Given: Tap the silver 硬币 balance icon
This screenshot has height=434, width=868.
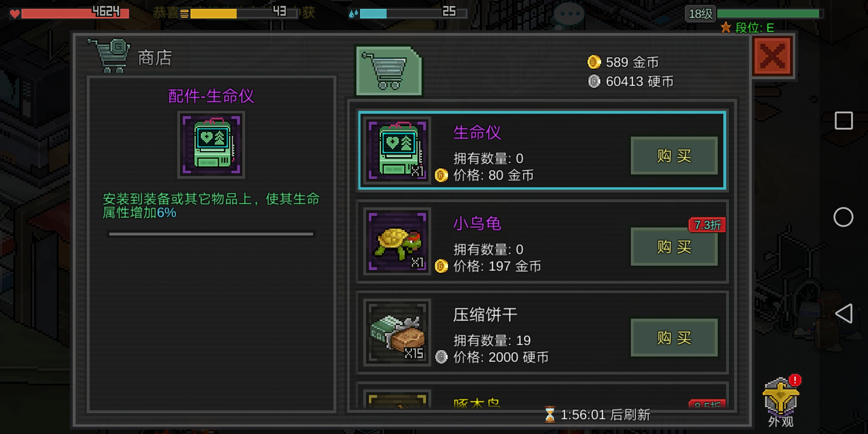Looking at the screenshot, I should click(x=594, y=81).
